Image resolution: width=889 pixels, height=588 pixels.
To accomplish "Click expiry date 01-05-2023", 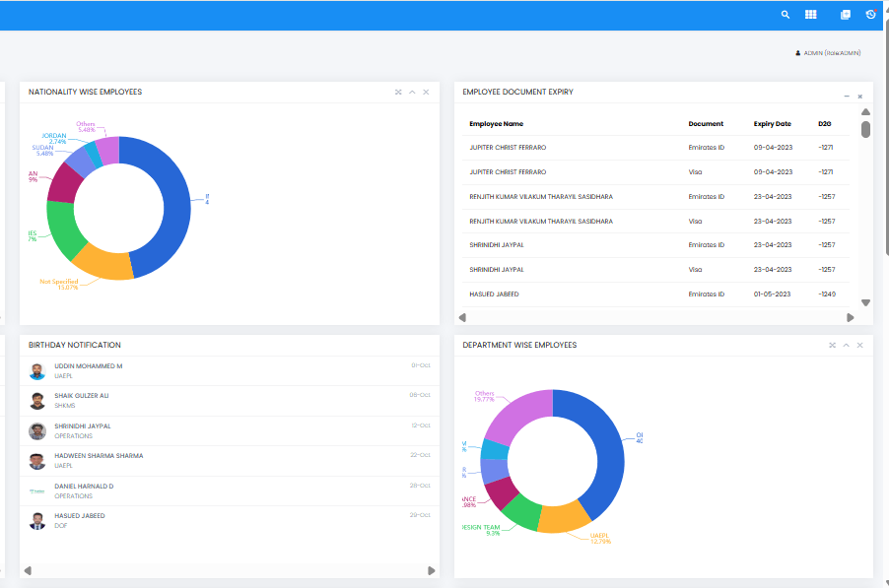I will tap(772, 294).
